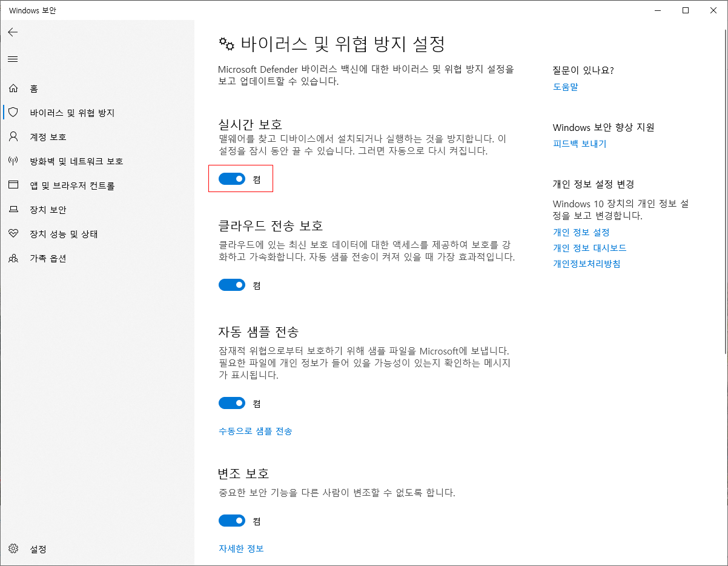Click the 홈 house icon
Image resolution: width=728 pixels, height=566 pixels.
click(13, 88)
